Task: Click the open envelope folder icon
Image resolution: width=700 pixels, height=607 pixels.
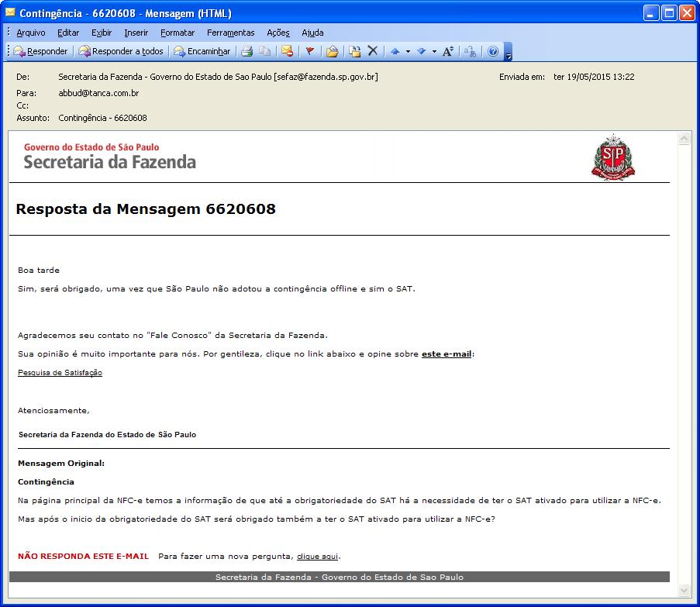Action: pos(332,51)
